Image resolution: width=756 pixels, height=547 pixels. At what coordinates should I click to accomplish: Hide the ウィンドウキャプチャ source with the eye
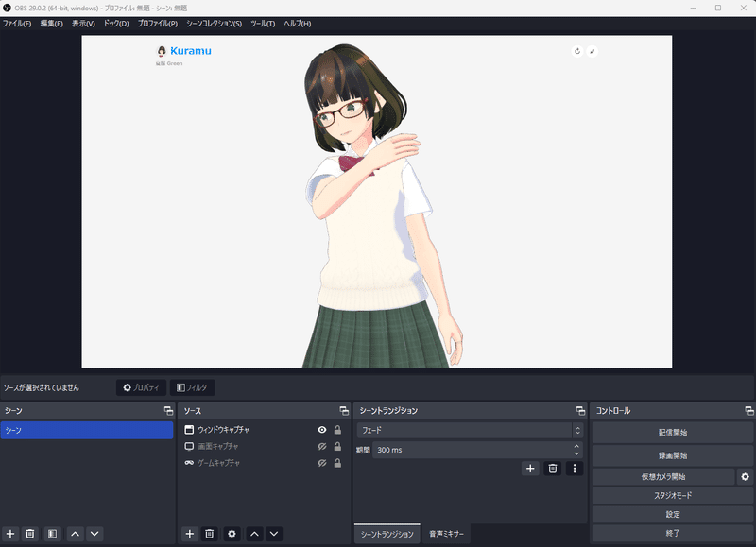click(x=322, y=430)
